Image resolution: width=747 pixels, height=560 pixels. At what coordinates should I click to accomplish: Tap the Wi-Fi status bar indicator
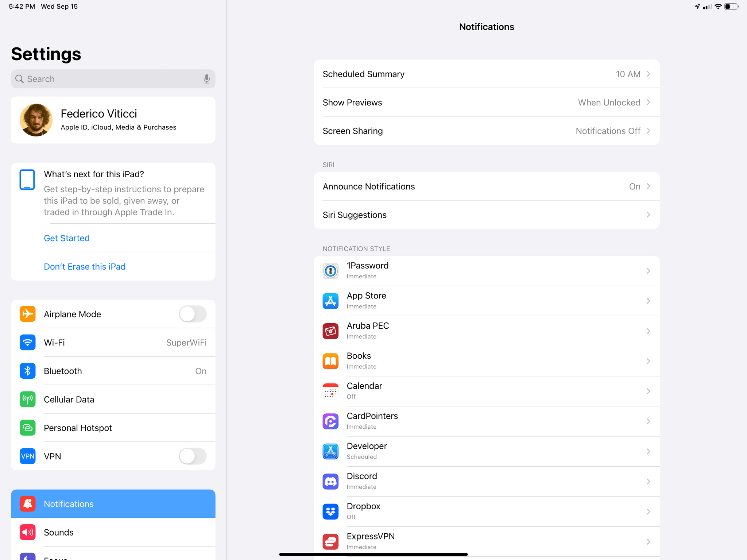(x=718, y=7)
